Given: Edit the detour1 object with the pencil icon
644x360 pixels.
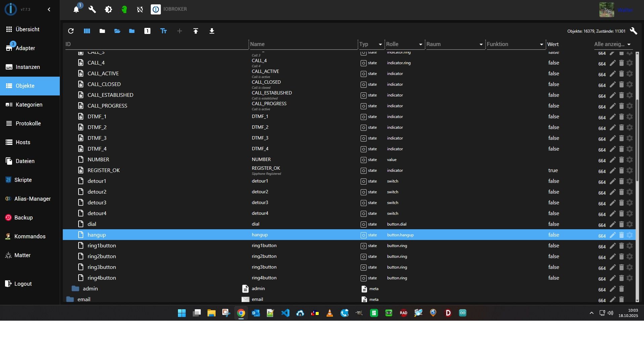Looking at the screenshot, I should click(613, 181).
